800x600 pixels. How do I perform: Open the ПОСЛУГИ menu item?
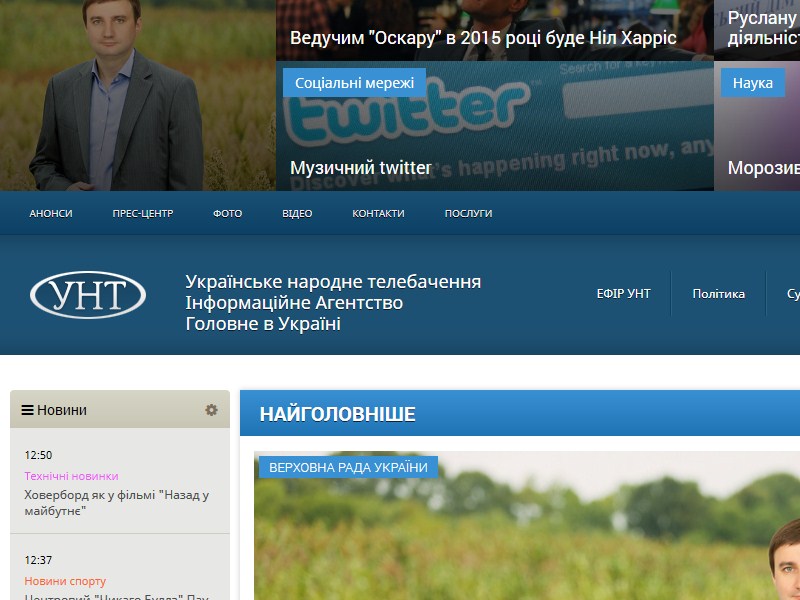tap(468, 214)
